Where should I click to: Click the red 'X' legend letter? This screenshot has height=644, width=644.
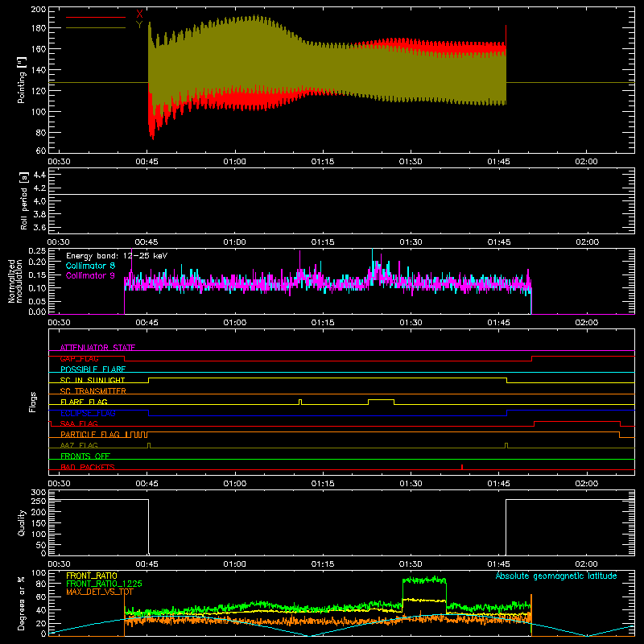tap(139, 14)
